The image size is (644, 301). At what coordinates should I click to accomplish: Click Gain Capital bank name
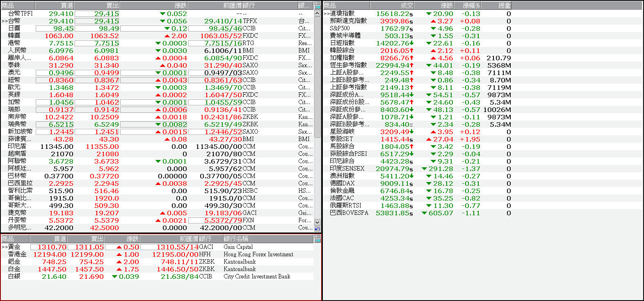click(x=238, y=247)
